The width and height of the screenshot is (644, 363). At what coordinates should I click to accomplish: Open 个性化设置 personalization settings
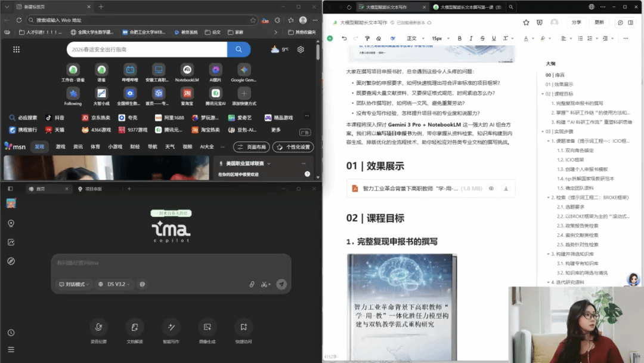[x=293, y=147]
